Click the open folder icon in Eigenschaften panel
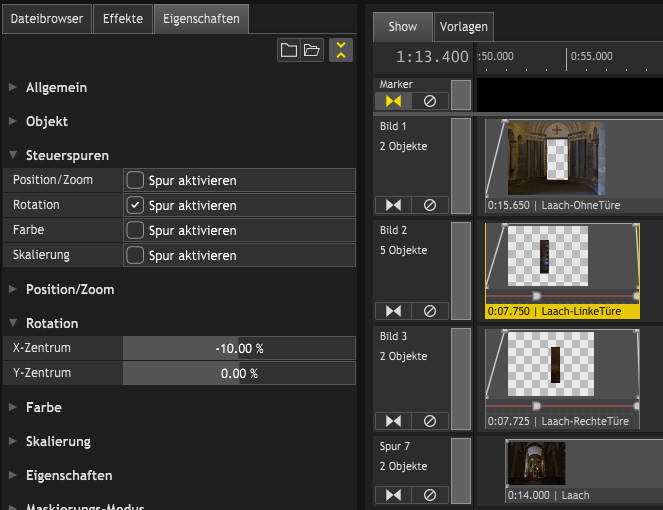This screenshot has height=510, width=663. point(311,50)
